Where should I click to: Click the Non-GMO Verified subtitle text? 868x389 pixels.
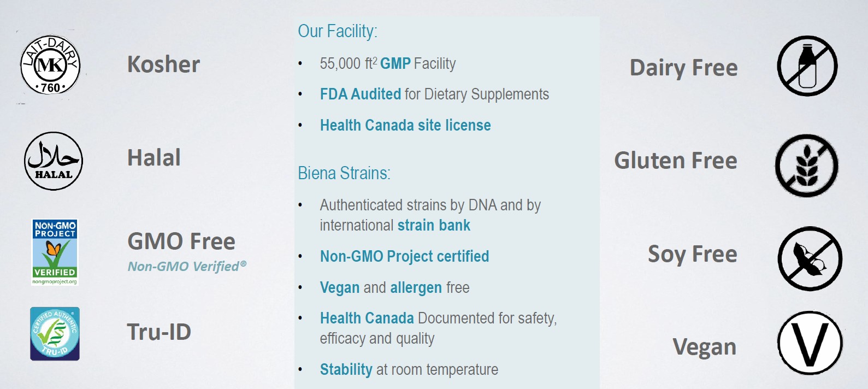pyautogui.click(x=187, y=266)
